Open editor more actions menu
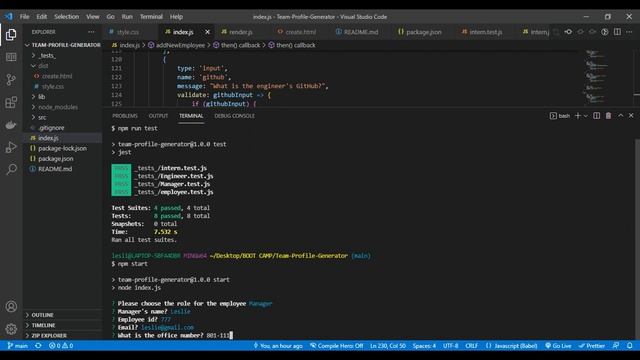This screenshot has width=640, height=360. 629,32
